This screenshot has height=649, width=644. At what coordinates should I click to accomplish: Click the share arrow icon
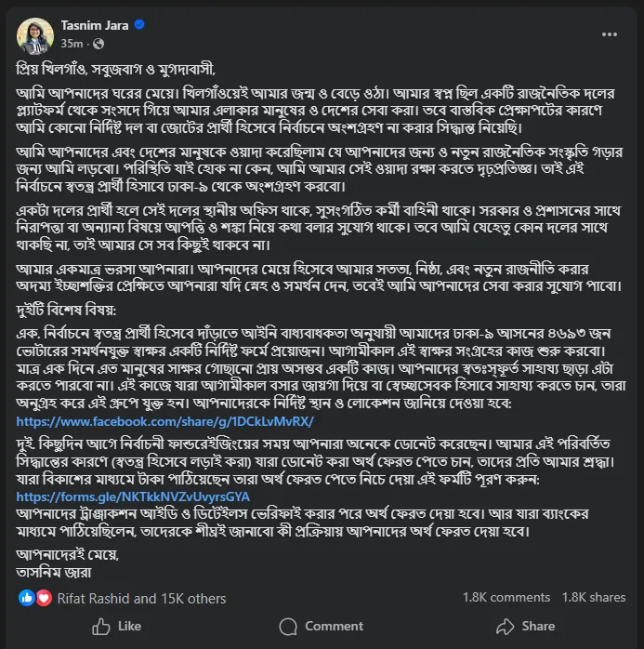tap(505, 626)
